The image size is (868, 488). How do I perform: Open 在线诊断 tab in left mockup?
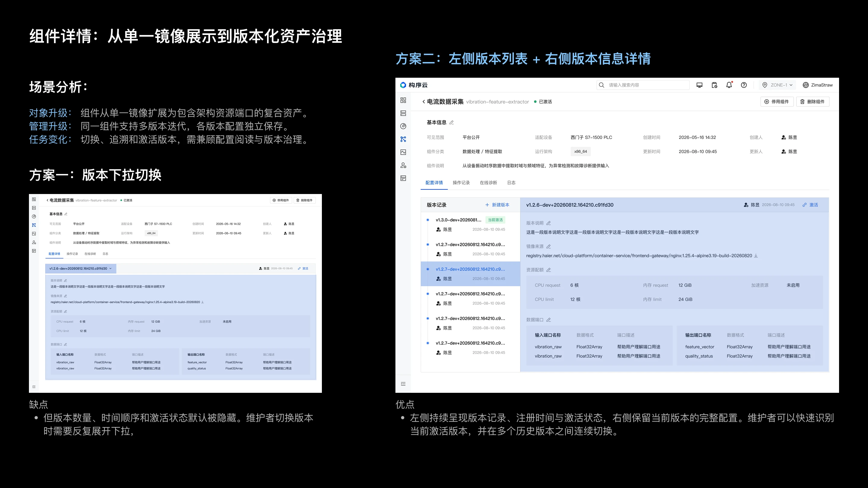pyautogui.click(x=90, y=254)
